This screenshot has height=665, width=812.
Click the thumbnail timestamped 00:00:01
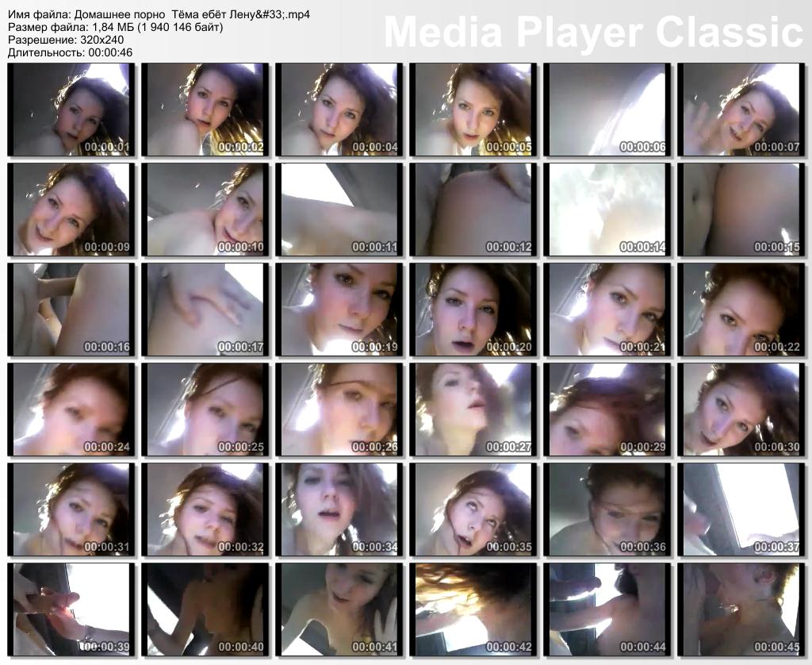tap(71, 110)
